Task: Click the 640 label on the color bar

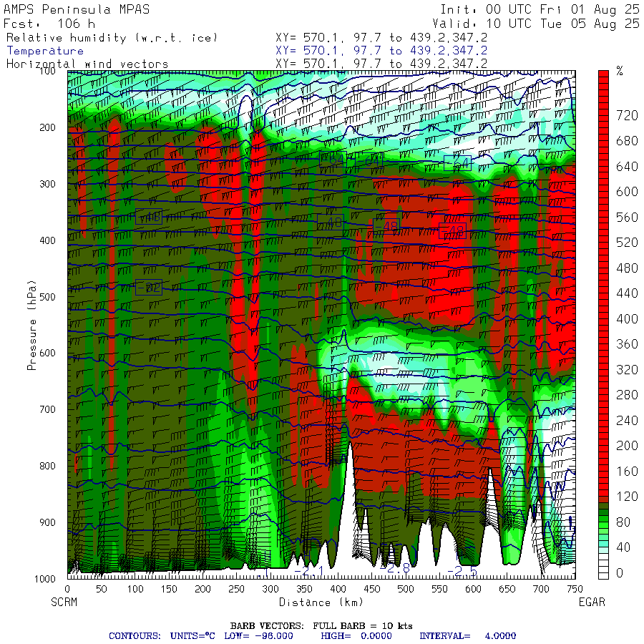Action: tap(627, 167)
